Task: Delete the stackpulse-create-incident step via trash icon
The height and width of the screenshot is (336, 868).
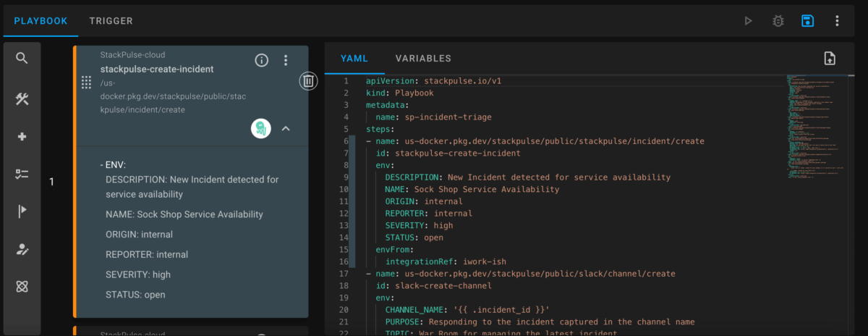Action: coord(308,81)
